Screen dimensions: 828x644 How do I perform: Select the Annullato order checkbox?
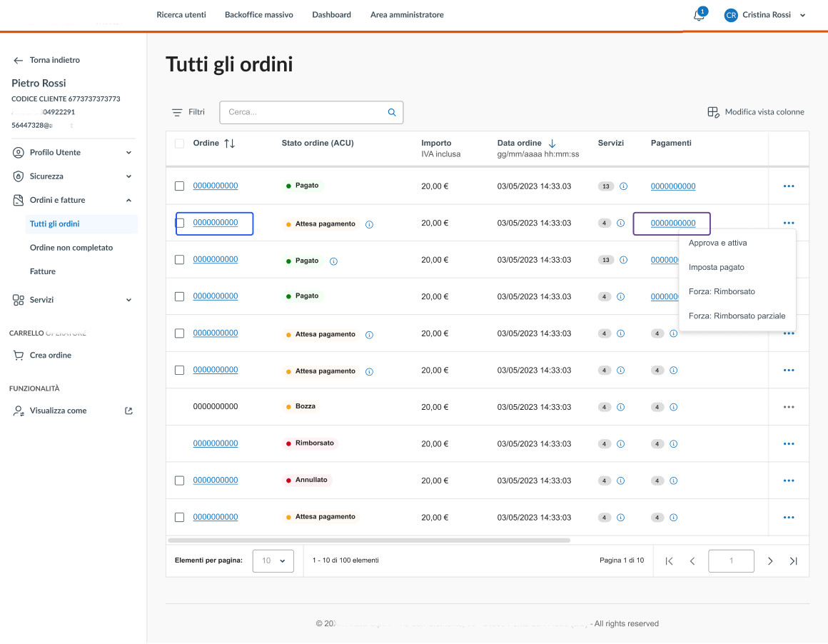(179, 481)
